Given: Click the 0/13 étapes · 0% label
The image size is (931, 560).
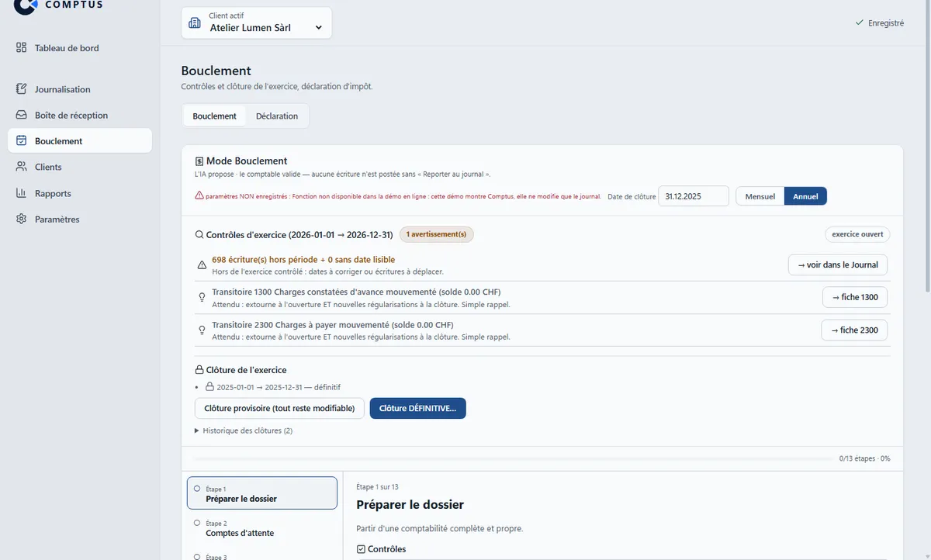Looking at the screenshot, I should (x=865, y=458).
